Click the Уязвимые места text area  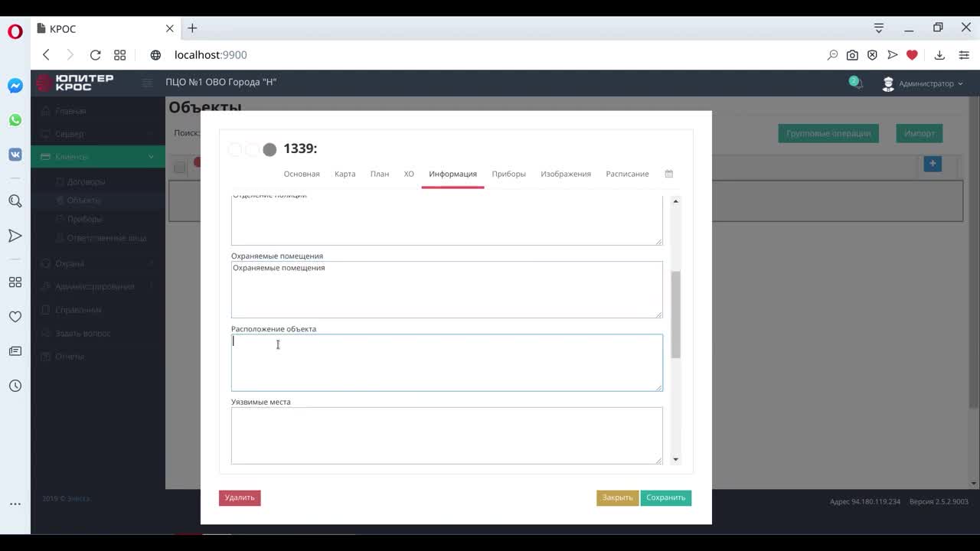446,435
